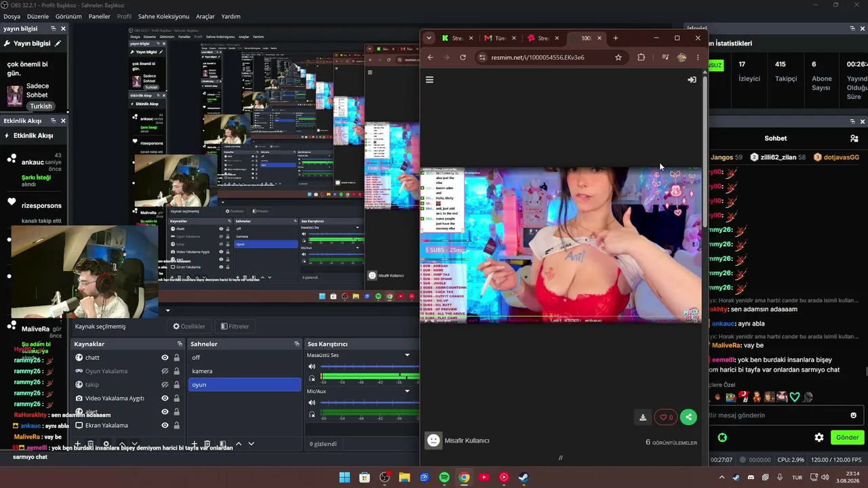868x488 pixels.
Task: Click the Özellikler button
Action: point(189,327)
